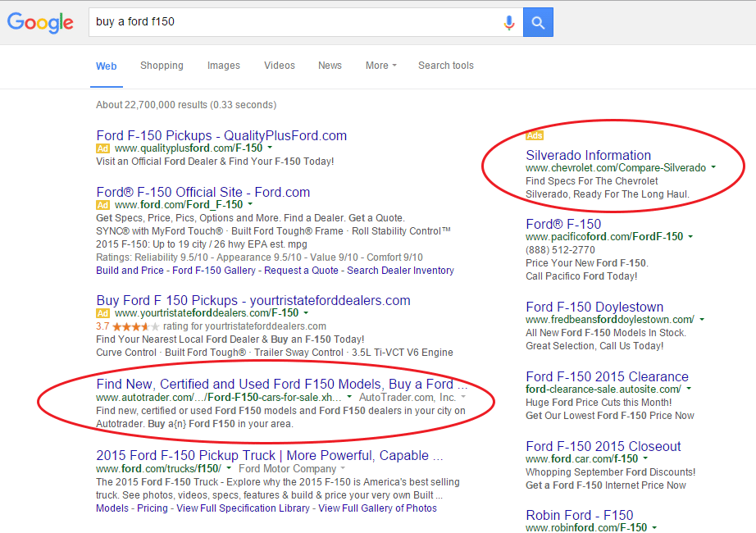Image resolution: width=756 pixels, height=533 pixels.
Task: Open 'Find New, Certified and Used Ford F150 Models' result
Action: click(x=281, y=384)
